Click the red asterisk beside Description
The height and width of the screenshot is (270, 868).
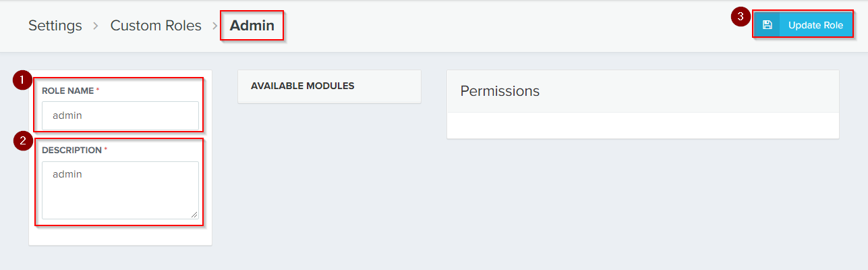point(105,150)
